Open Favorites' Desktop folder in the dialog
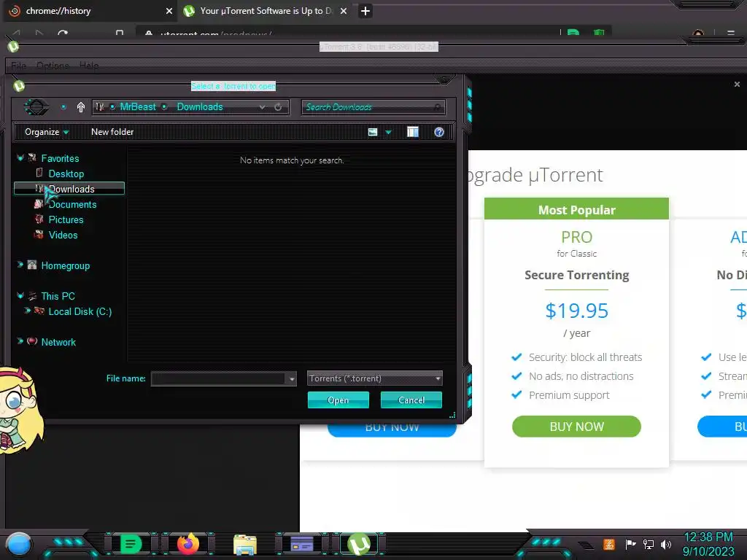Viewport: 747px width, 560px height. (66, 174)
